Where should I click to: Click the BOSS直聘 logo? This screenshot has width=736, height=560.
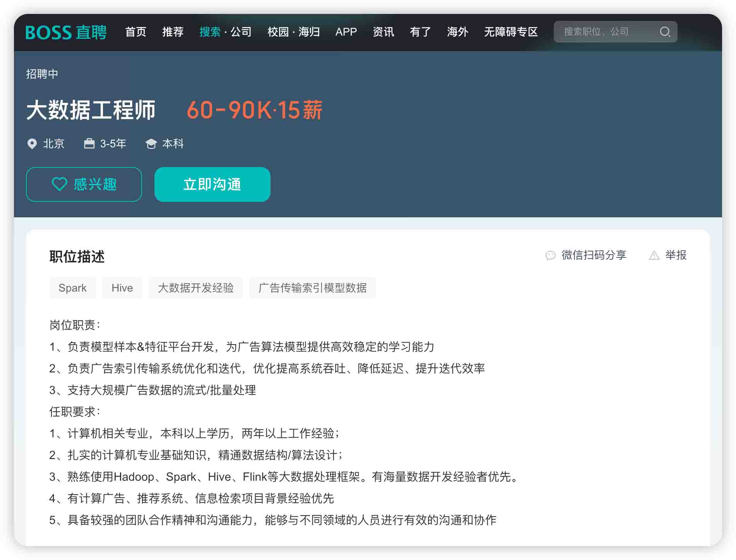coord(66,32)
